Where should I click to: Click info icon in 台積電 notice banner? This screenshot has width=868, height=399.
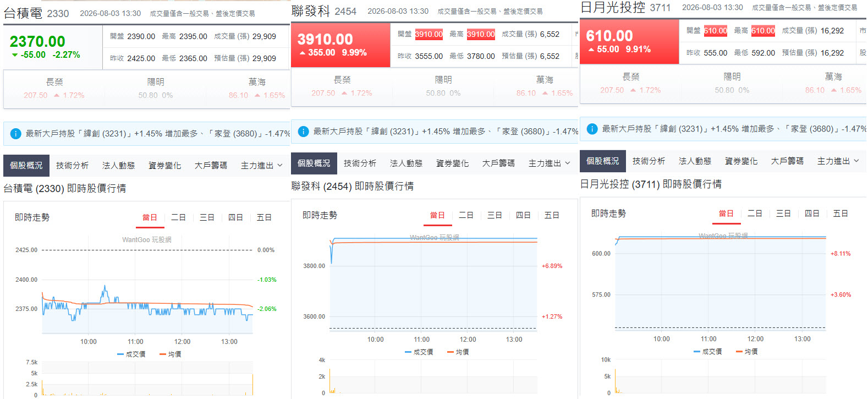tap(15, 134)
